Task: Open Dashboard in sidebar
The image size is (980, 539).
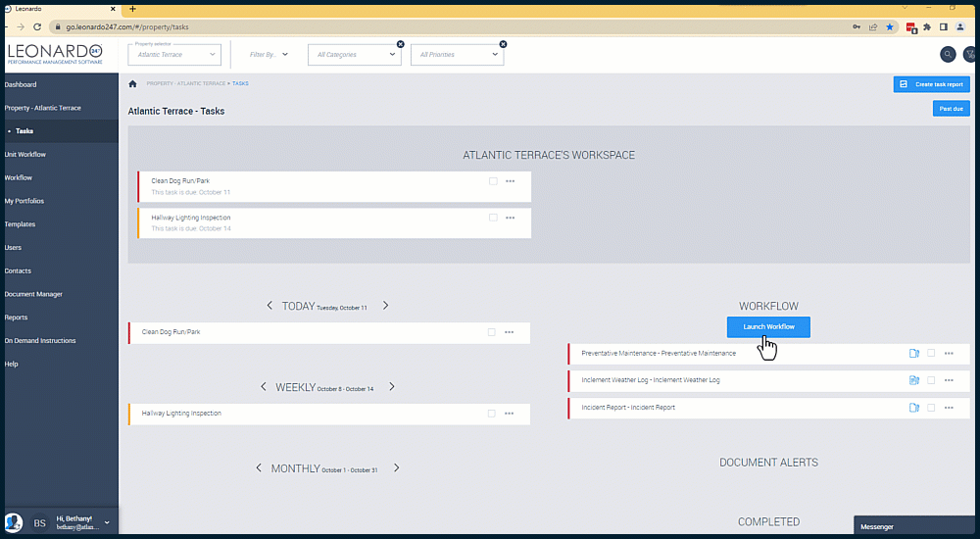Action: [x=21, y=85]
